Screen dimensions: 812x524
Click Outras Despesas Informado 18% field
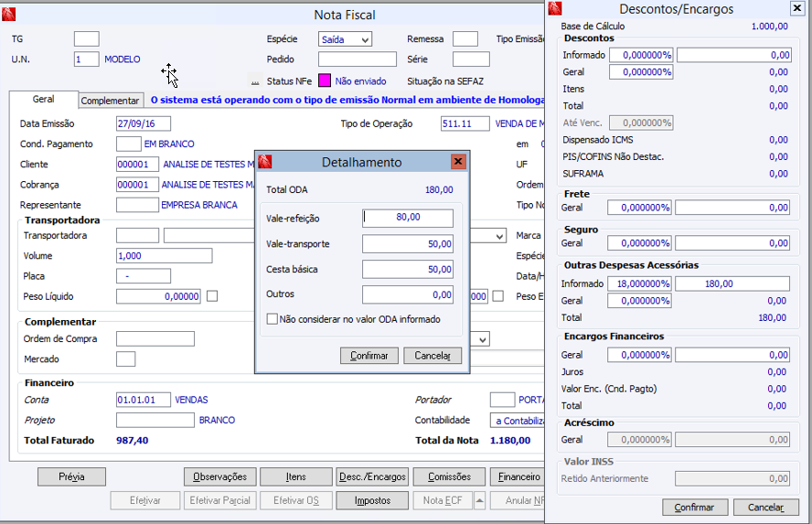(x=639, y=283)
